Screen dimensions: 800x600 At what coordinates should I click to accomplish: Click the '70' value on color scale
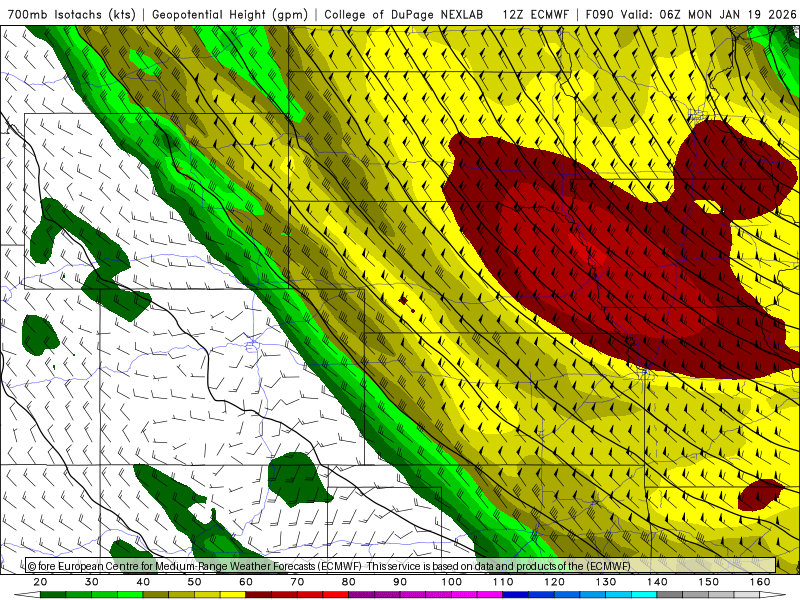pyautogui.click(x=297, y=582)
